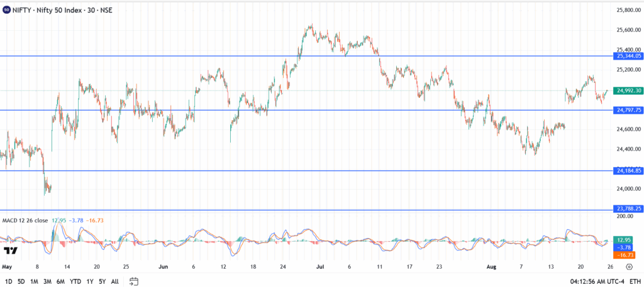Switch chart range to 1M

pos(35,282)
